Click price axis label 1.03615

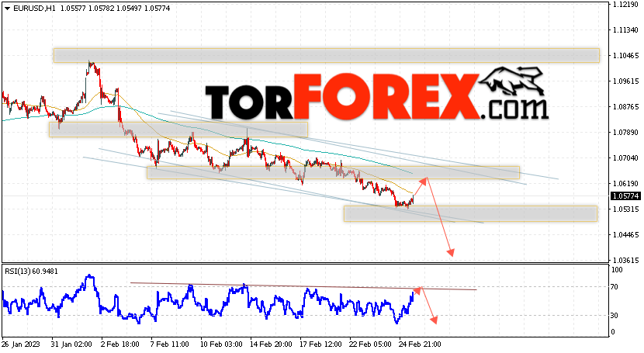click(625, 260)
